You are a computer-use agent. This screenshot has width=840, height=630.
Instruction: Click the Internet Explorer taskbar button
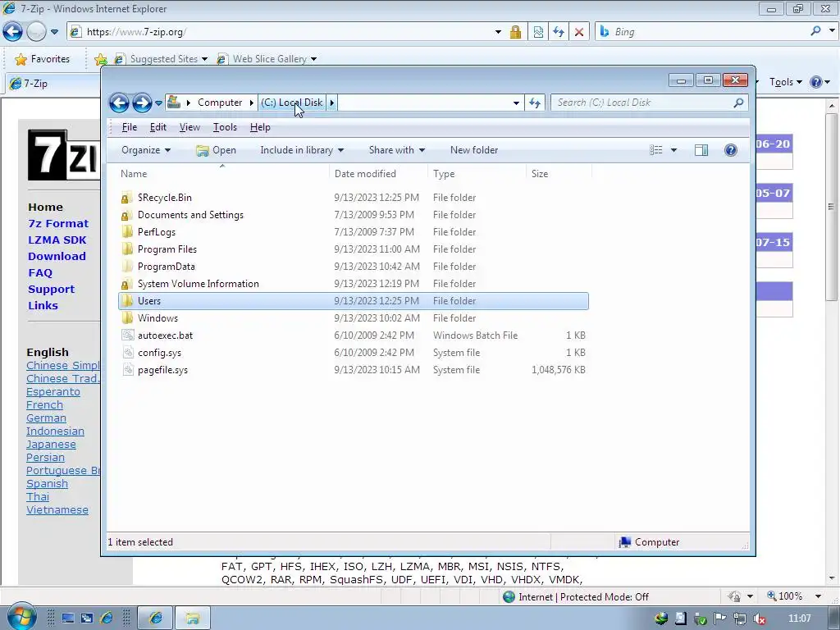155,619
